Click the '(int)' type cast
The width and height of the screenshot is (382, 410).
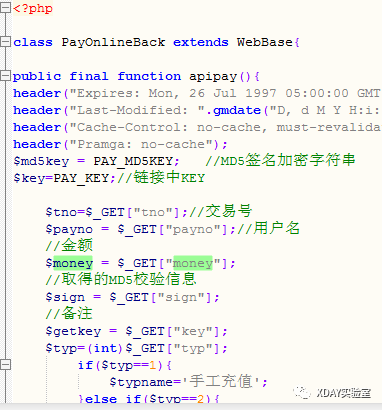click(105, 348)
